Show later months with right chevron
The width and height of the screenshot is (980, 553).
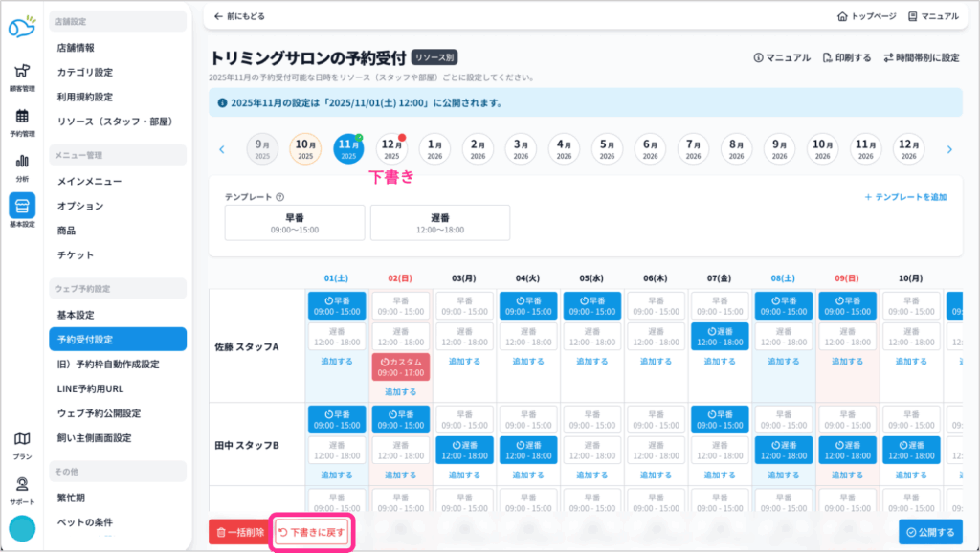[949, 149]
